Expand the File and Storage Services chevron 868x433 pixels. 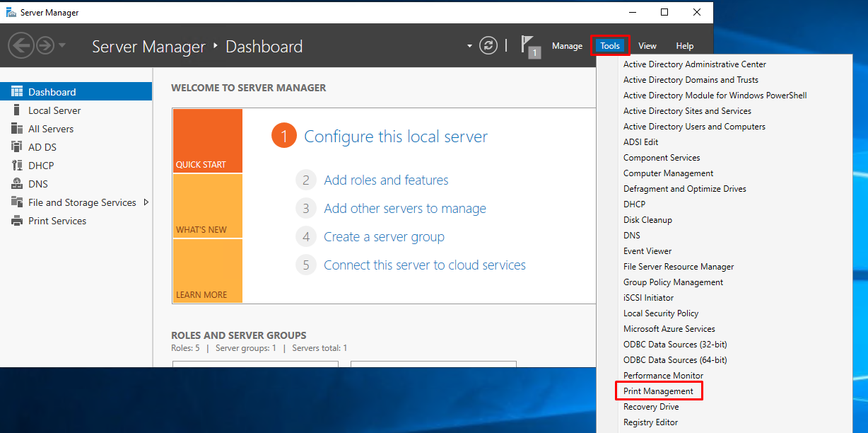click(x=146, y=202)
